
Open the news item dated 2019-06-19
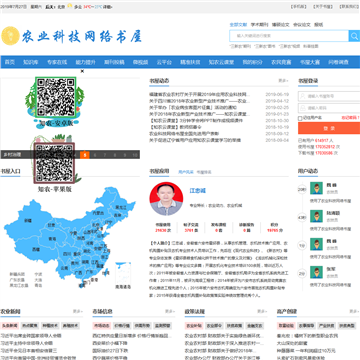pos(199,94)
